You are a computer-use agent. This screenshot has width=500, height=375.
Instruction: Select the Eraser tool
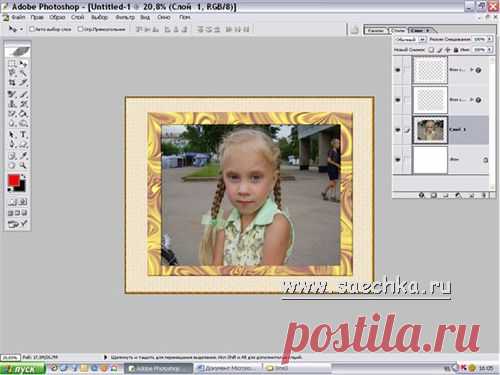(x=12, y=114)
